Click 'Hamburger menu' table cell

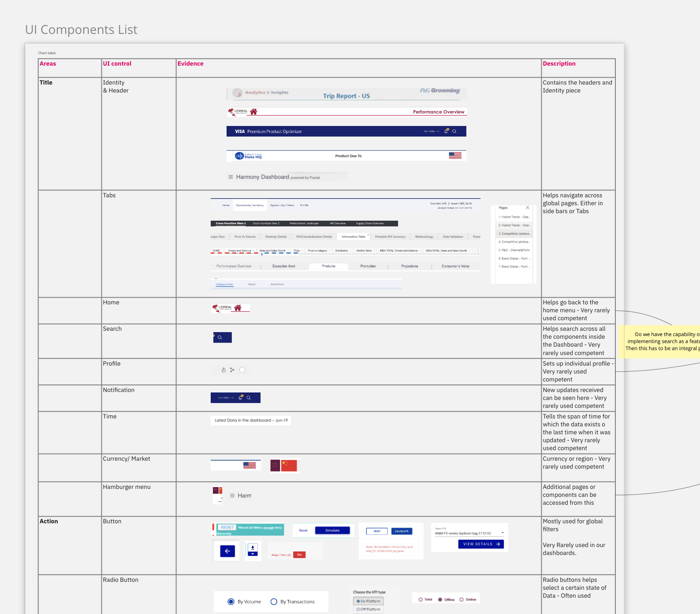(x=139, y=499)
